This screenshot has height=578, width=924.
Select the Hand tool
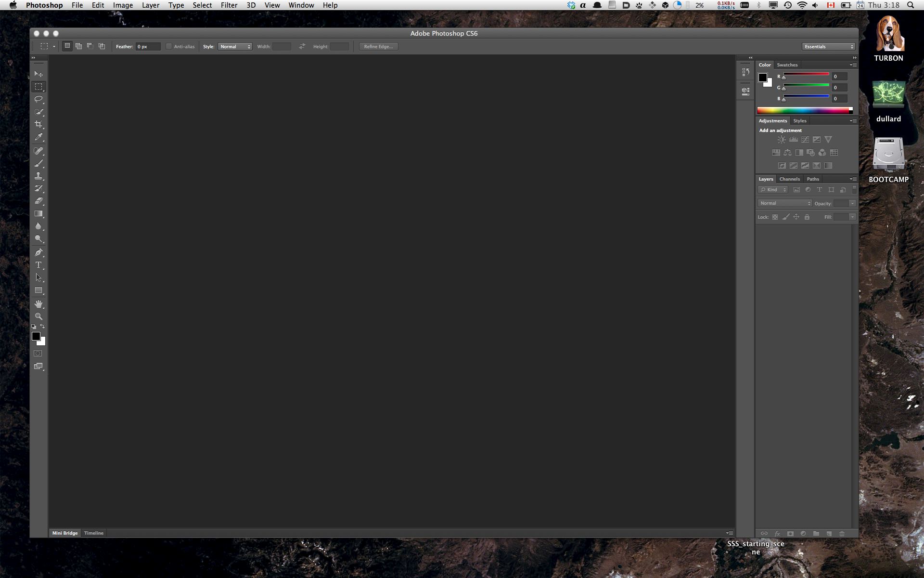point(38,303)
